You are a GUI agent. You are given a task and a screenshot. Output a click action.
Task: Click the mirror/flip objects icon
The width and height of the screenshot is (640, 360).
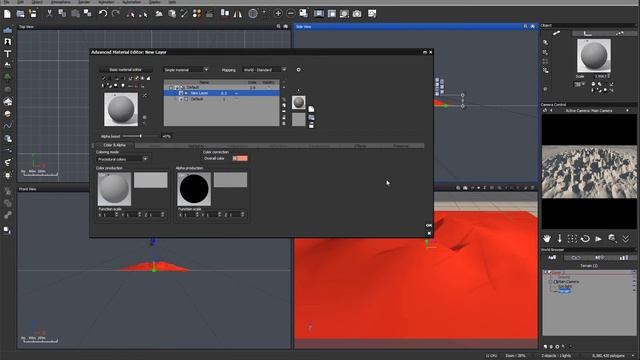pyautogui.click(x=238, y=14)
